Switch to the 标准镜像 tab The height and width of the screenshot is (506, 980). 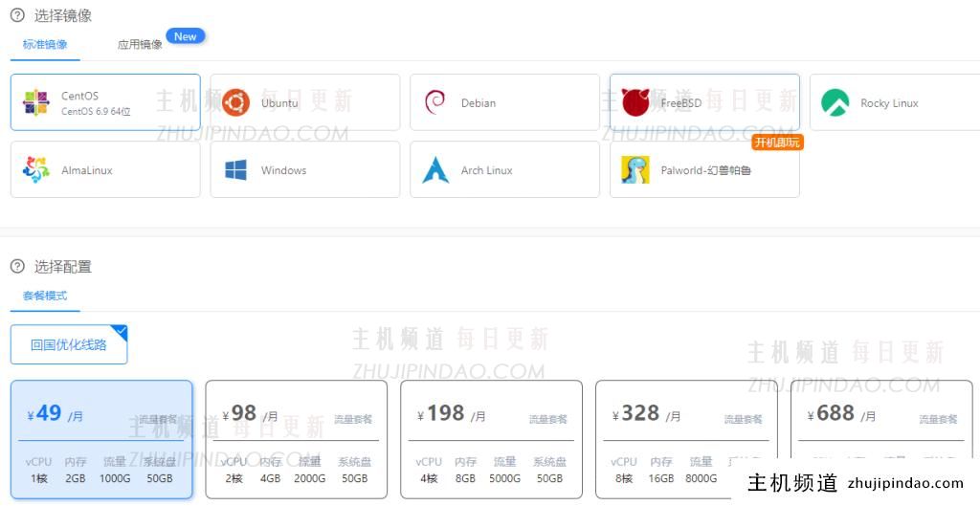[x=45, y=44]
